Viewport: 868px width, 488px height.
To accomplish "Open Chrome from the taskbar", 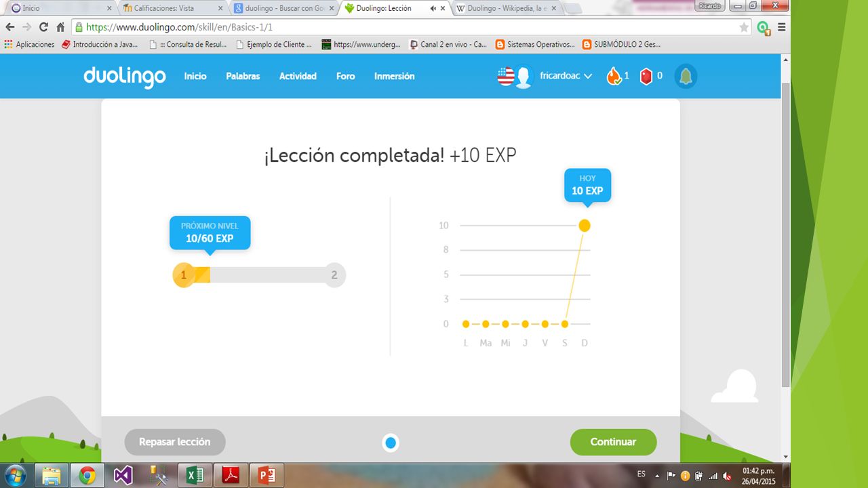I will [87, 475].
